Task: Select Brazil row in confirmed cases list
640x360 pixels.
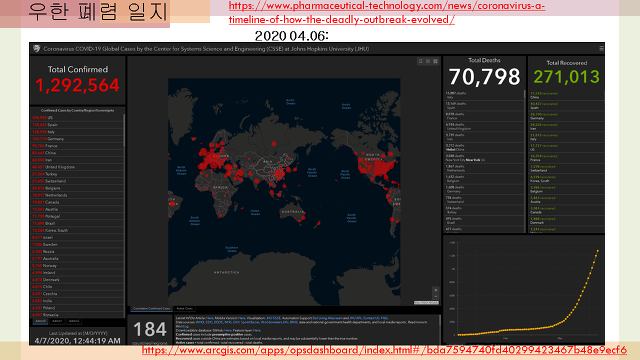Action: (77, 223)
